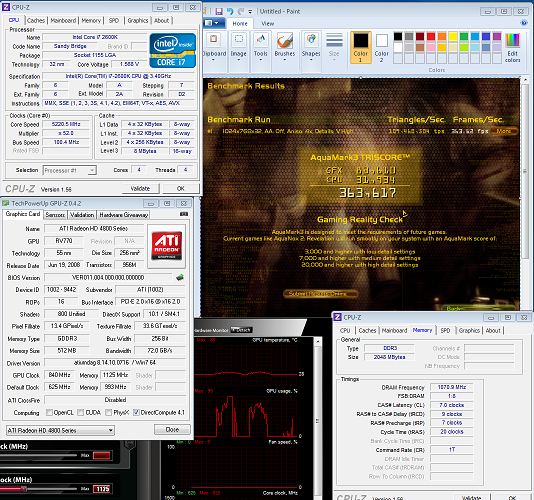Screen dimensions: 534x500
Task: Open the Graphics tab in lower CPU-Z window
Action: [x=469, y=330]
